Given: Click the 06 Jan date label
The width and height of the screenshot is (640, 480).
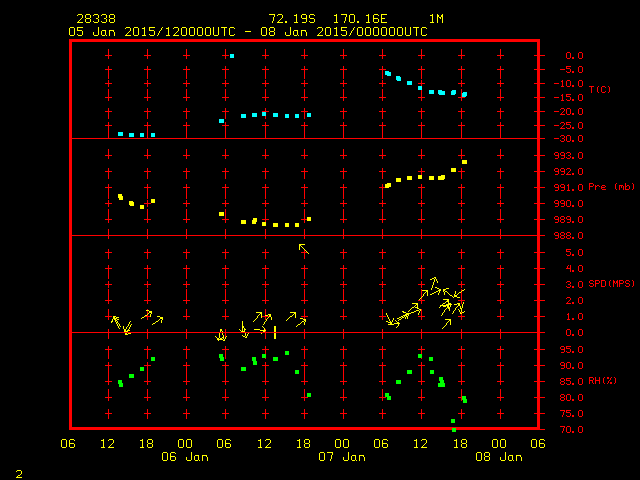Looking at the screenshot, I should pyautogui.click(x=185, y=457).
